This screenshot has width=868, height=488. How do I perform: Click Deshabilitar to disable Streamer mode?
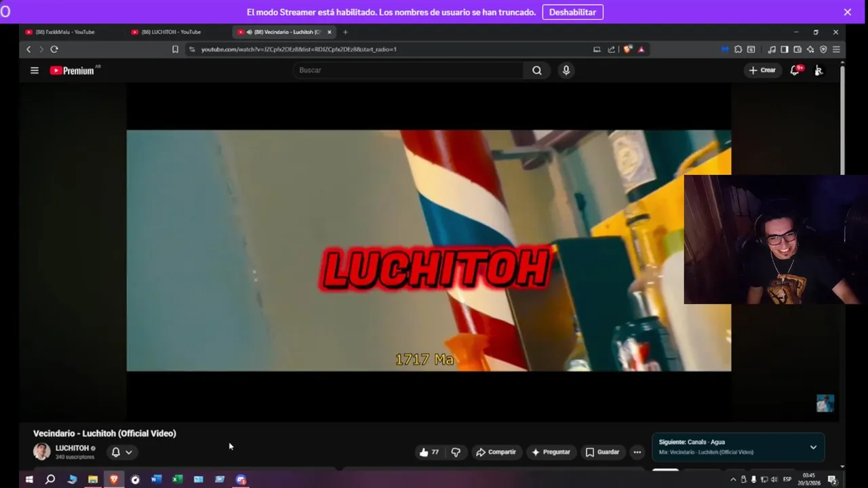(x=572, y=12)
